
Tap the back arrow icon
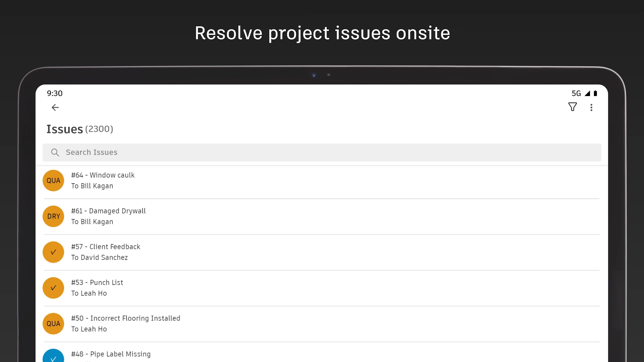pyautogui.click(x=55, y=108)
